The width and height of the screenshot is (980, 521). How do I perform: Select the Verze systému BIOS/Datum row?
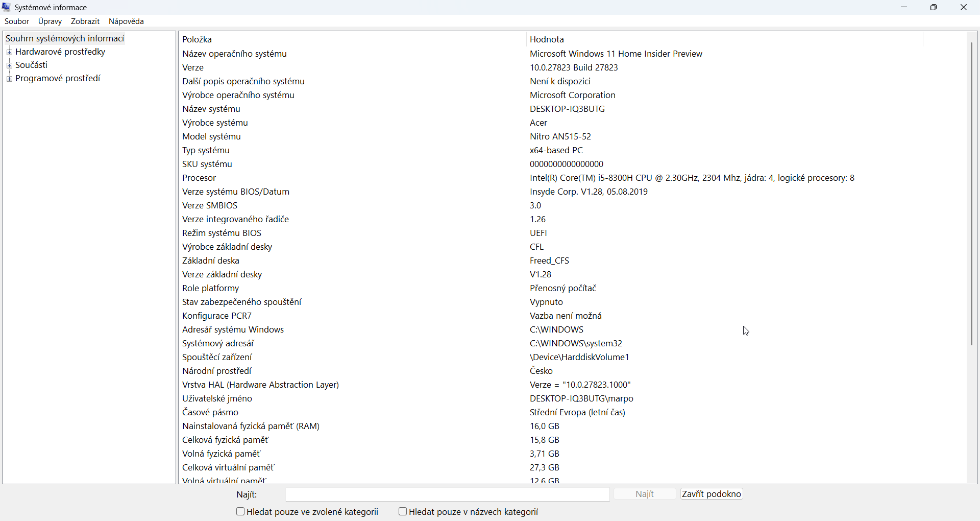pyautogui.click(x=551, y=192)
